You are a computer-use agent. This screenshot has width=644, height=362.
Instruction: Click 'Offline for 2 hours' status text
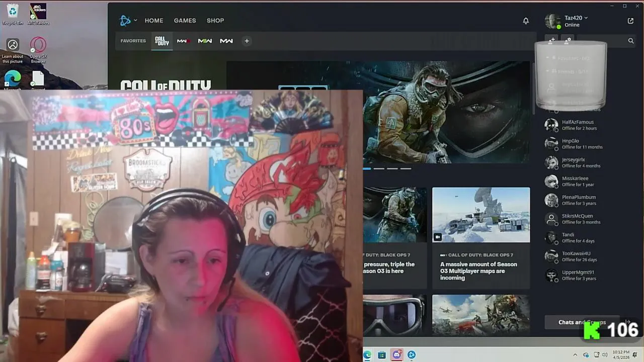579,128
